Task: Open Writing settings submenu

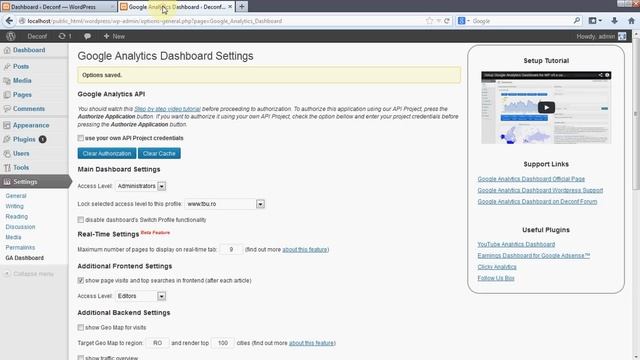Action: coord(15,206)
